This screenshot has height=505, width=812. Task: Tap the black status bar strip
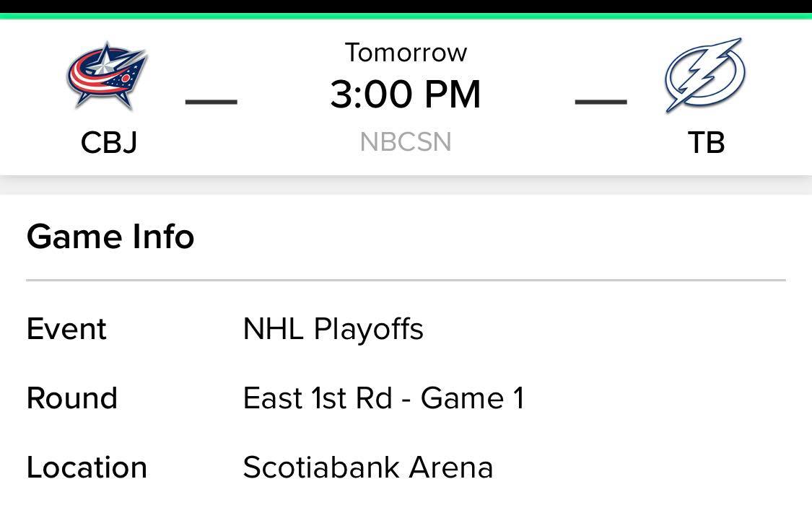tap(406, 6)
